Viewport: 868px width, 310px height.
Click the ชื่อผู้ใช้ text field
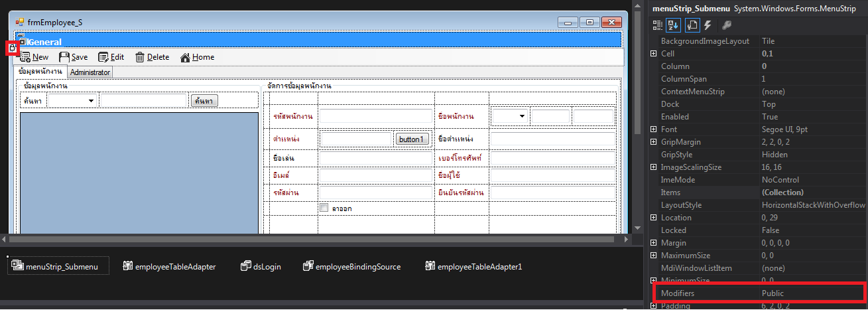click(x=553, y=175)
